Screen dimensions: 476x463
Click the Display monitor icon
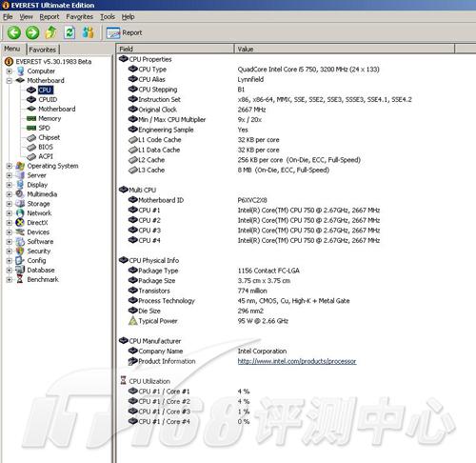pyautogui.click(x=20, y=185)
